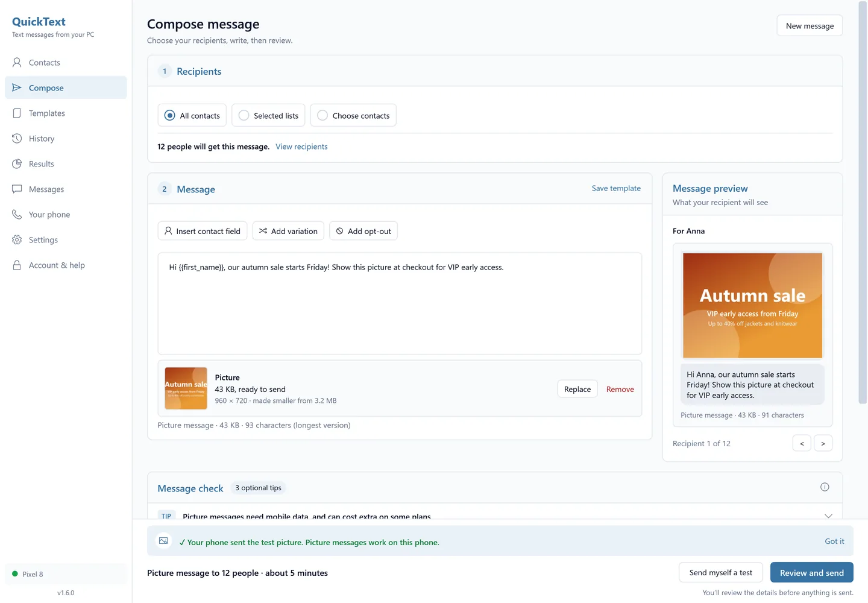The width and height of the screenshot is (868, 603).
Task: Expand the picture messages tip chevron
Action: click(x=828, y=516)
